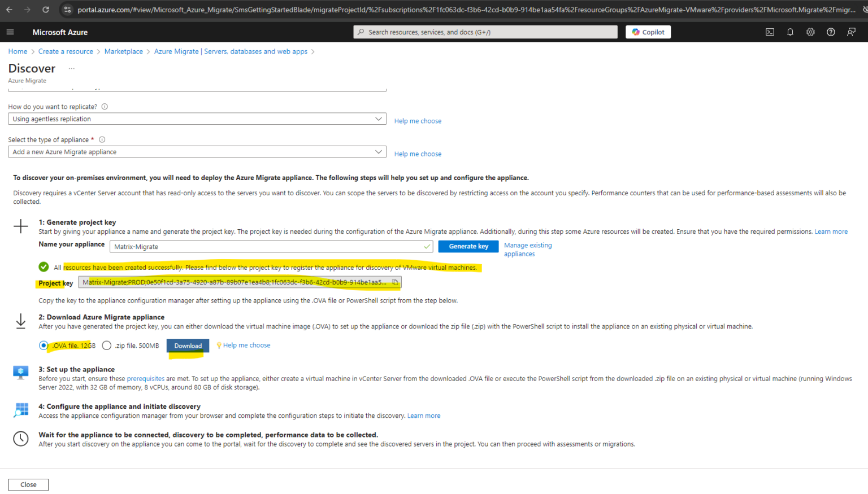Open portal settings gear

[x=810, y=32]
